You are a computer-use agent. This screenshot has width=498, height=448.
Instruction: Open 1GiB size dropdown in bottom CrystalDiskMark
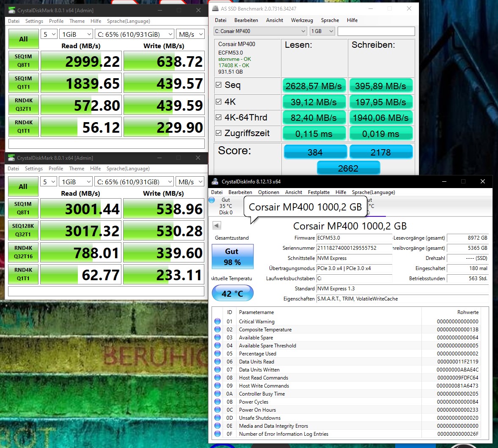point(76,182)
